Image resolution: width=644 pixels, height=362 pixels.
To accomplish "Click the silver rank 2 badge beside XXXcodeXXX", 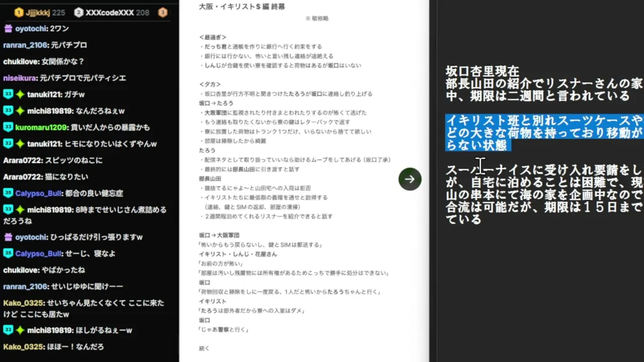I will point(78,13).
